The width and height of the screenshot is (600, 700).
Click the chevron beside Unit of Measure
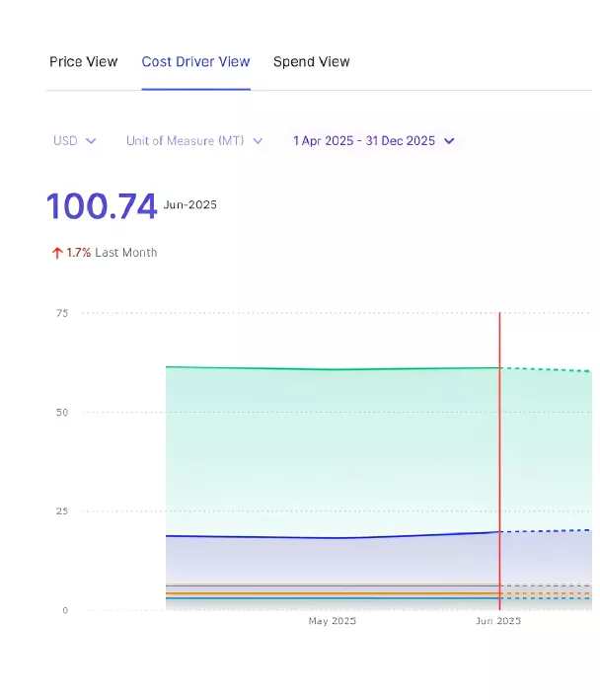click(258, 141)
